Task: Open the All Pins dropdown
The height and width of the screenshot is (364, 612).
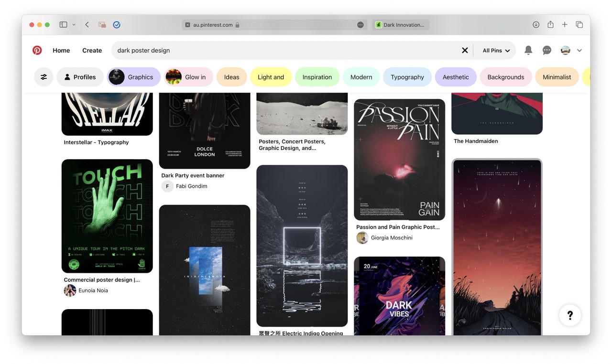Action: point(496,50)
